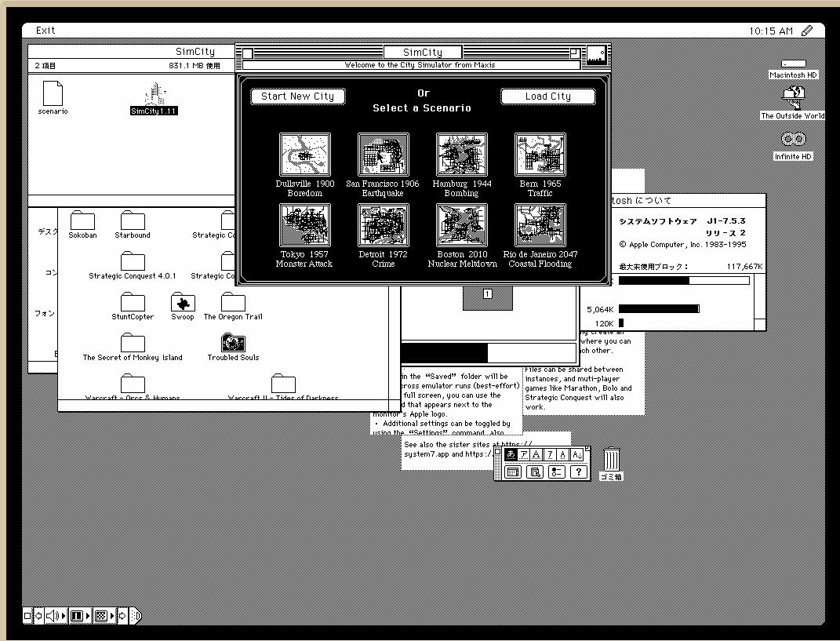The height and width of the screenshot is (641, 840).
Task: Switch input palette to full-width alphabet mode
Action: (536, 454)
